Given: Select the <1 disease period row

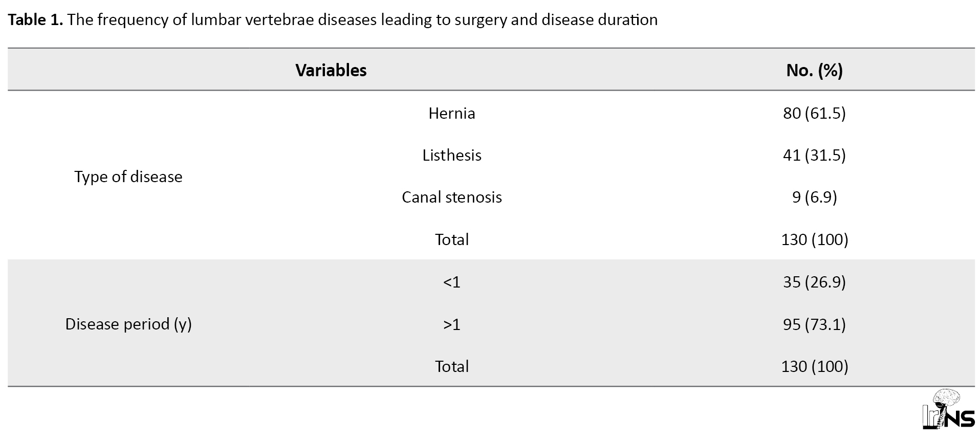Looking at the screenshot, I should tap(452, 282).
